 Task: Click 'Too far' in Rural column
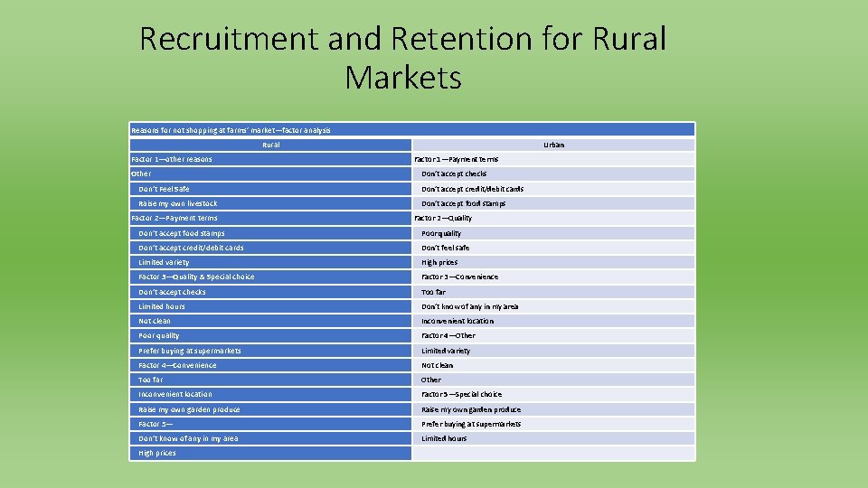coord(270,380)
